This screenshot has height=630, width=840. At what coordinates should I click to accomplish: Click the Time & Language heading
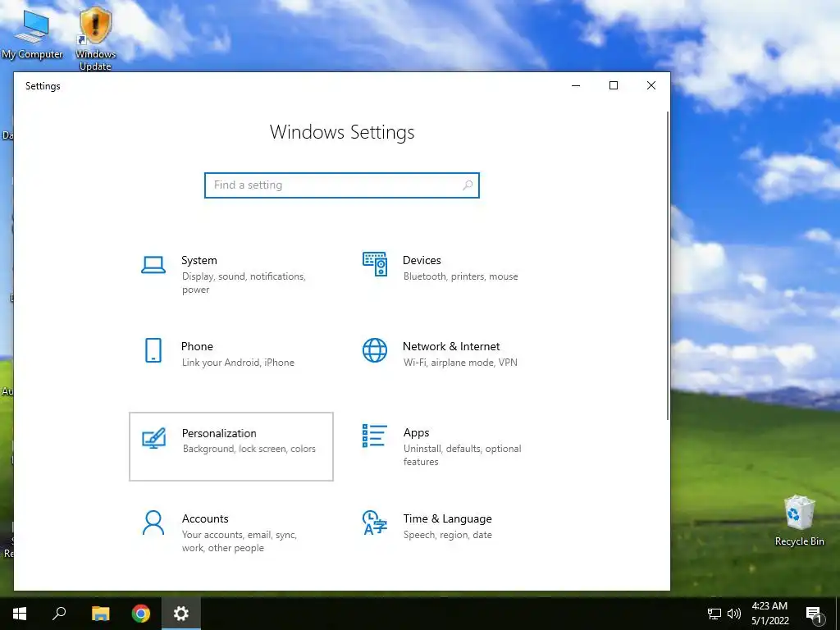[447, 518]
